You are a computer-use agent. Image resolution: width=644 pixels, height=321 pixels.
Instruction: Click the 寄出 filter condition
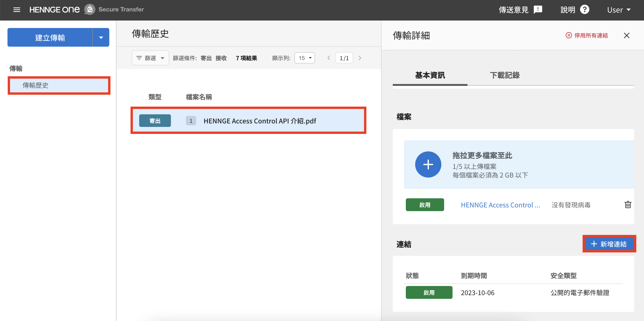coord(206,58)
